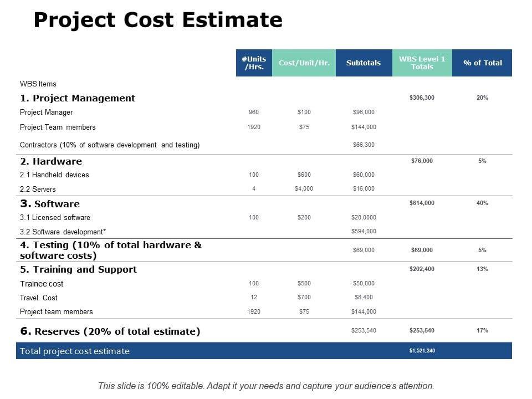Viewport: 532px width, 399px height.
Task: Click the Subtotals column header
Action: (x=364, y=63)
